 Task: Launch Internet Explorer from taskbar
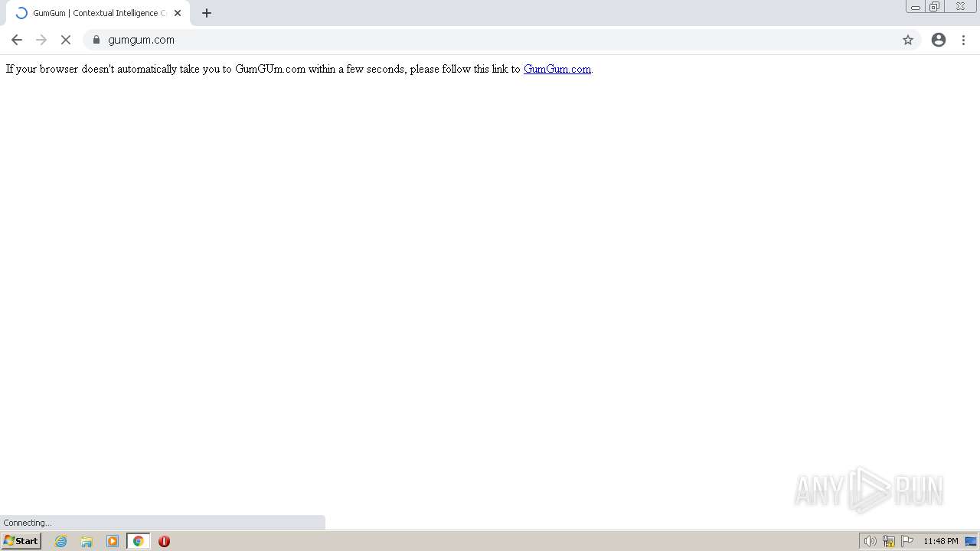click(61, 541)
